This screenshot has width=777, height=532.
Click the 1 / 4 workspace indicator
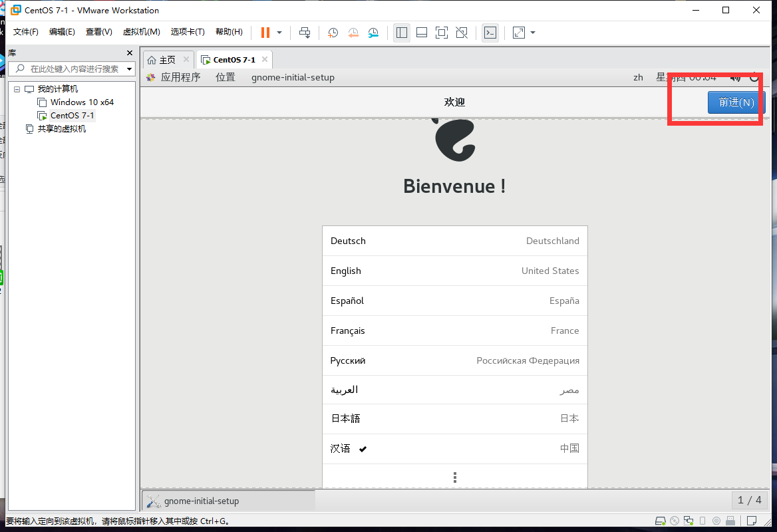pyautogui.click(x=749, y=500)
